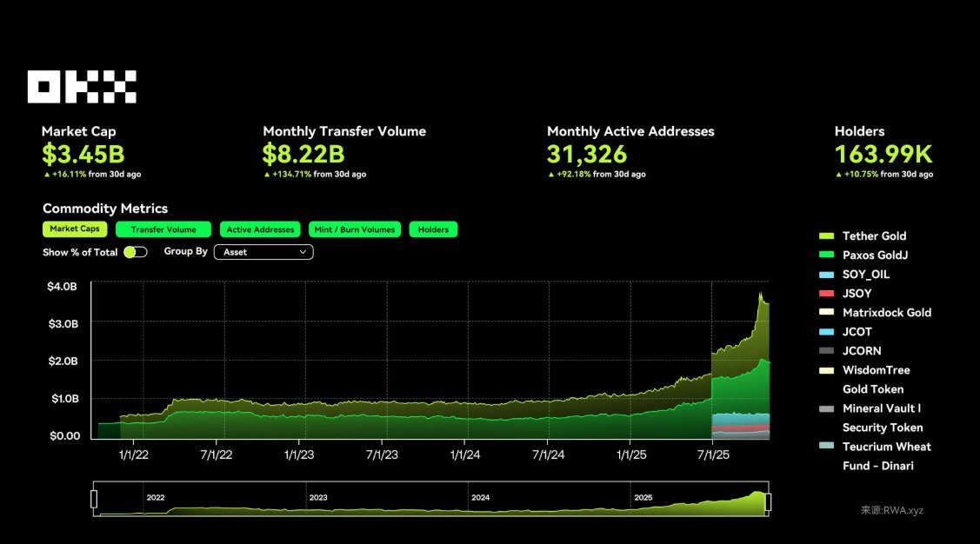Click the 2025 marker in range navigator

tap(643, 498)
